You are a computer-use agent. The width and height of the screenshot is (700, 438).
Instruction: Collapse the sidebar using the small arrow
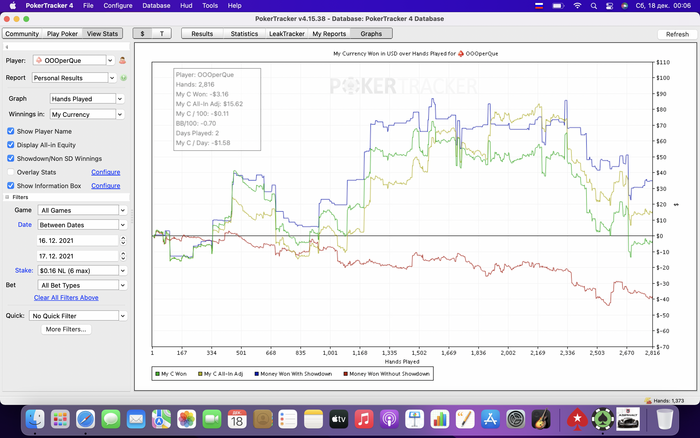(6, 46)
